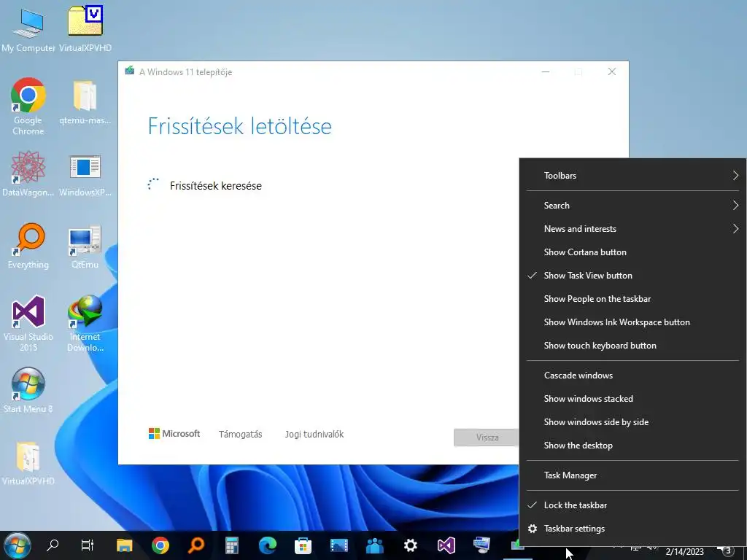Image resolution: width=747 pixels, height=560 pixels.
Task: Expand News and interests submenu
Action: (632, 228)
